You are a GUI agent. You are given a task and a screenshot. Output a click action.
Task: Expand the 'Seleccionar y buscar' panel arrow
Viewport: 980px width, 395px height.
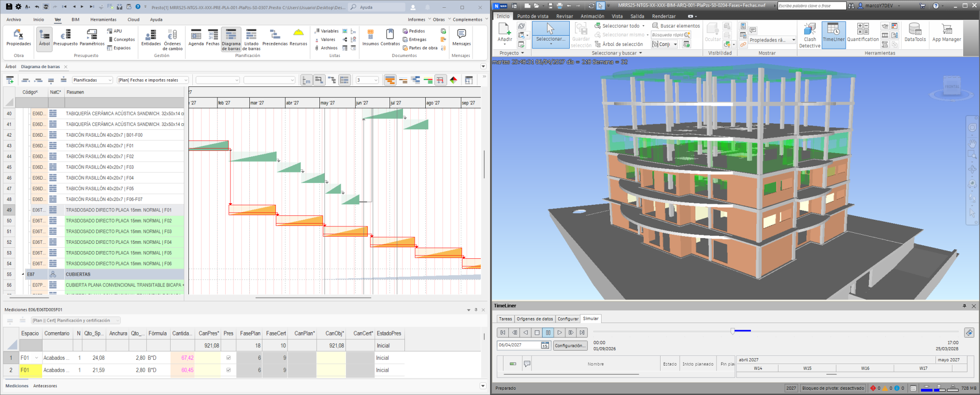tap(641, 53)
